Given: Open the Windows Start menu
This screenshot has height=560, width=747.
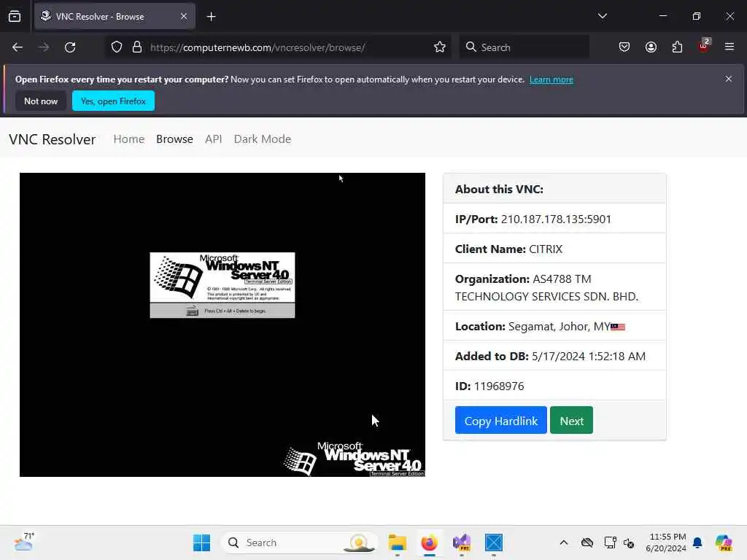Looking at the screenshot, I should (201, 542).
